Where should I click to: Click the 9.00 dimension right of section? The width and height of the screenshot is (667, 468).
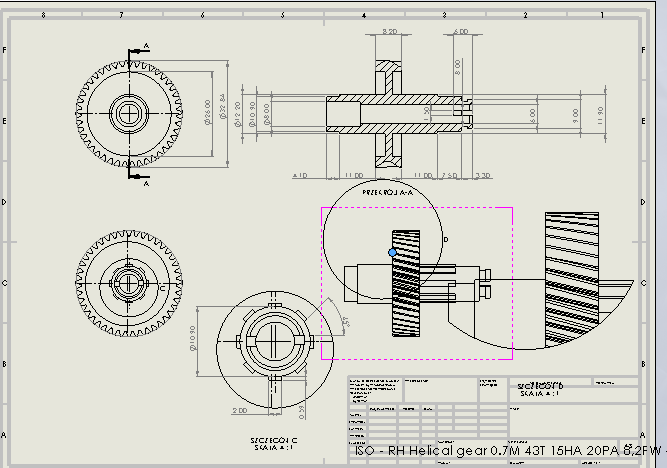click(x=576, y=115)
